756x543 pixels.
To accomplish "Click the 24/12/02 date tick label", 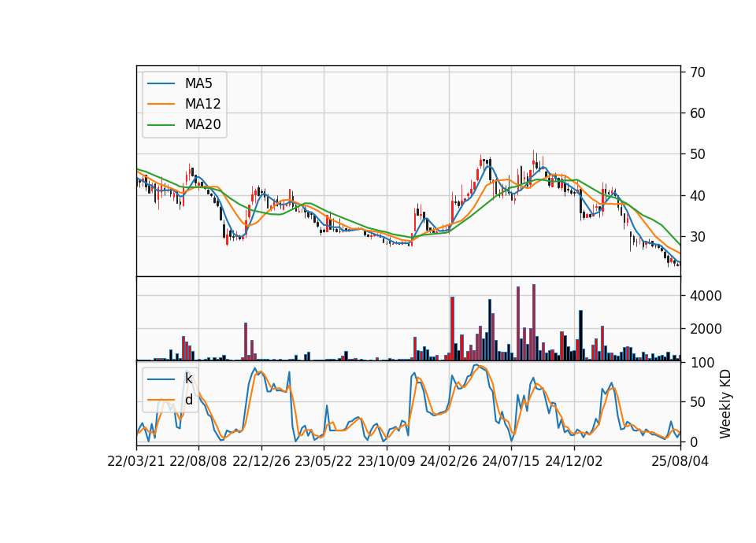I will pyautogui.click(x=574, y=461).
